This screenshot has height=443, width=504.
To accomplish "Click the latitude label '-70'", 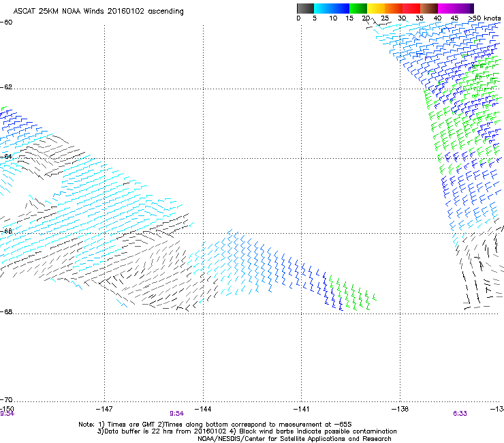I will [x=6, y=400].
